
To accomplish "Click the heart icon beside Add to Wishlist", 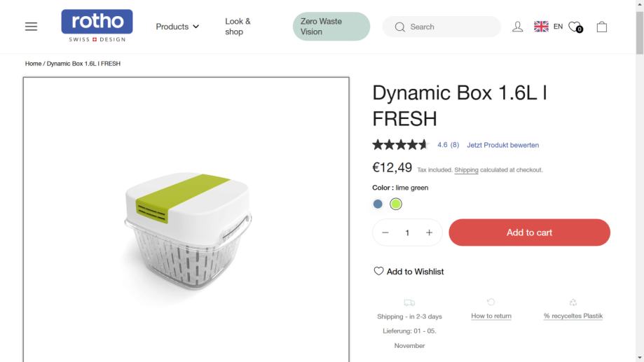I will pos(378,271).
